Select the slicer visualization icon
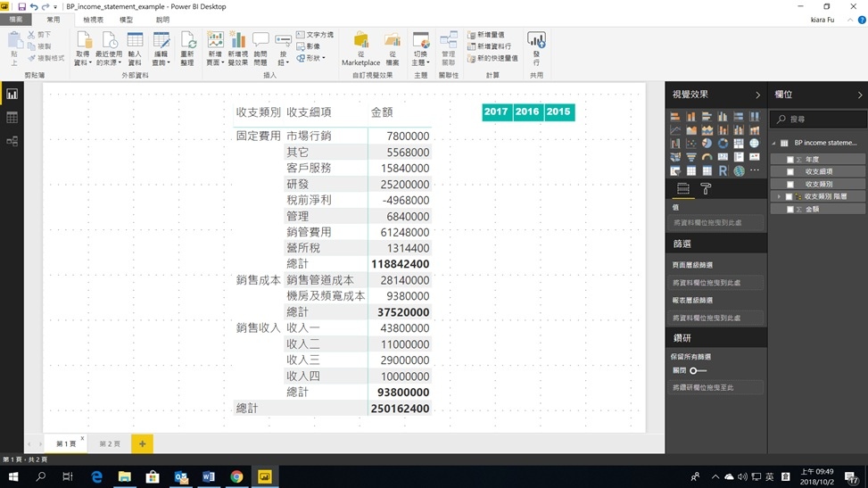This screenshot has width=868, height=488. coord(675,170)
